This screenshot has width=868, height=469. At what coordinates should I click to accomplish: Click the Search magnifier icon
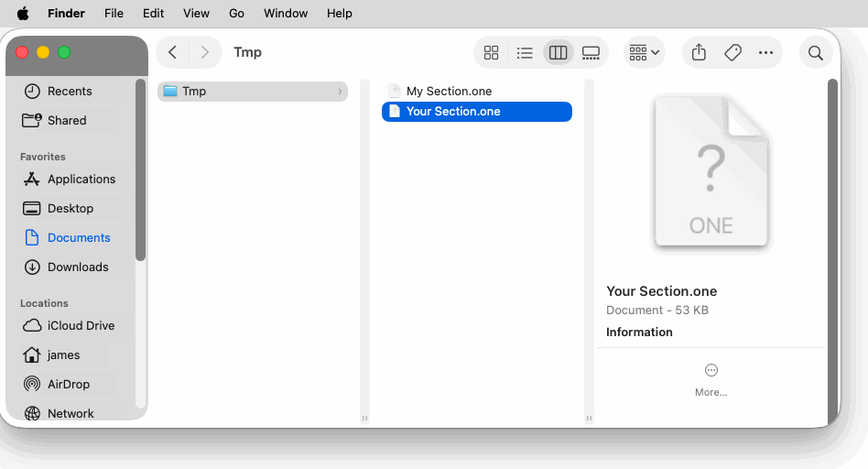point(815,53)
